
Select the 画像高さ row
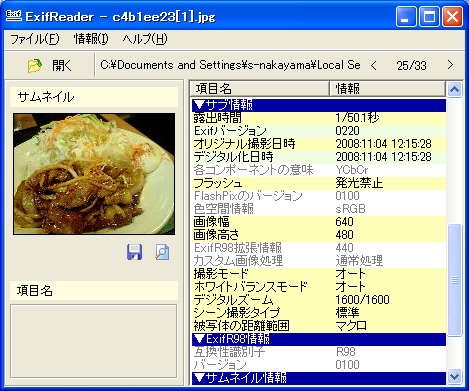pyautogui.click(x=319, y=235)
